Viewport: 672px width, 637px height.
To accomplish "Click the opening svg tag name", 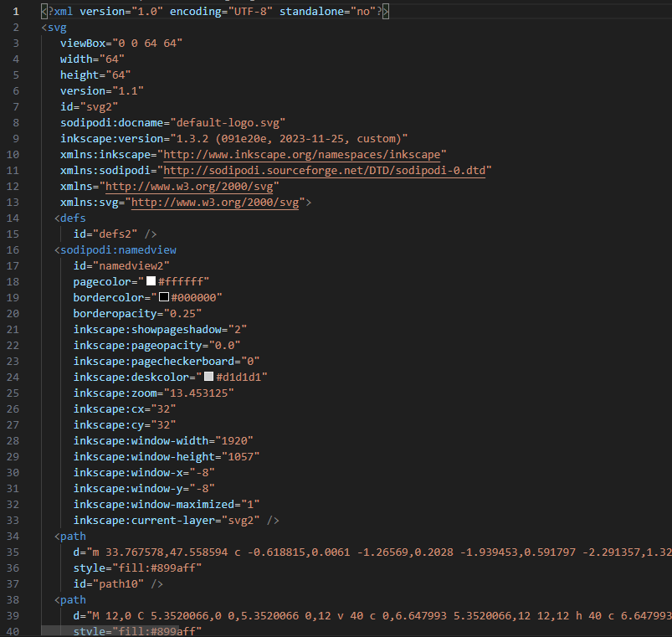I will pyautogui.click(x=57, y=27).
